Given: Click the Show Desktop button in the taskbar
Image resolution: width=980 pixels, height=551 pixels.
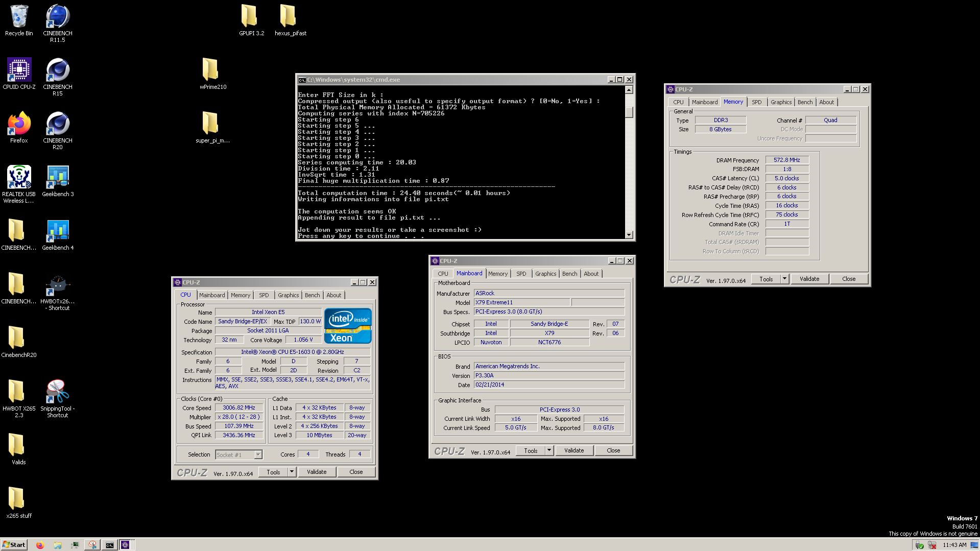Looking at the screenshot, I should point(974,545).
